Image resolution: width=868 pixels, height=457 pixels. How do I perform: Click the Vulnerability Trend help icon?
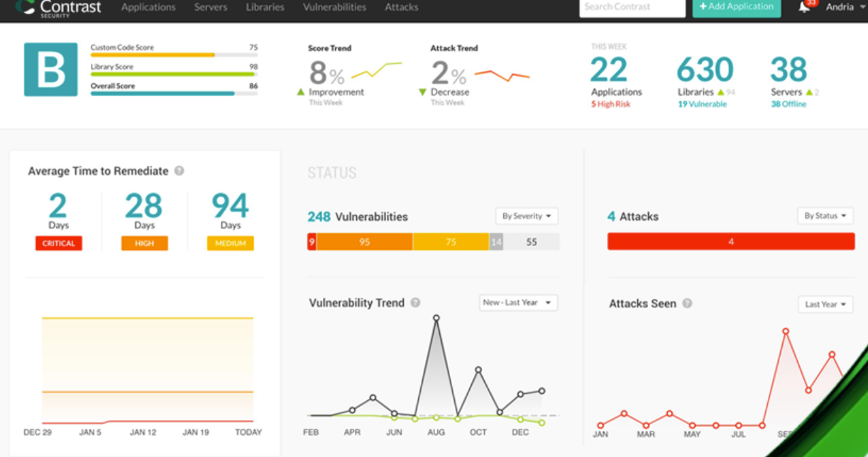click(415, 303)
